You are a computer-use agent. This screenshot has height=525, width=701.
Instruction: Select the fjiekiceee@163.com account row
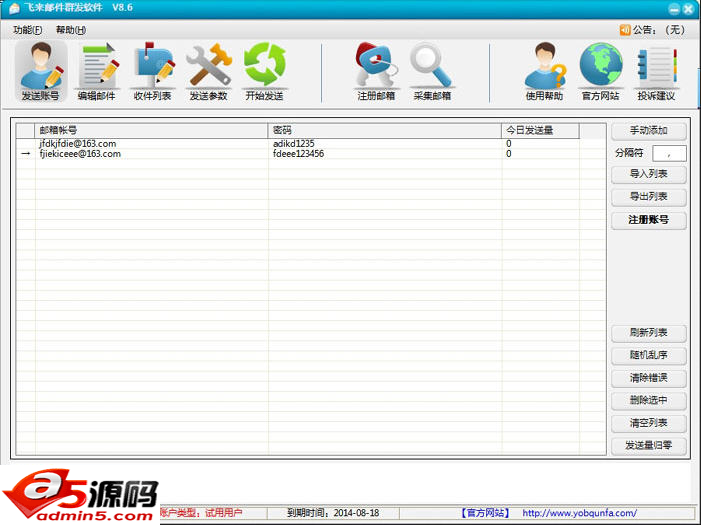80,154
